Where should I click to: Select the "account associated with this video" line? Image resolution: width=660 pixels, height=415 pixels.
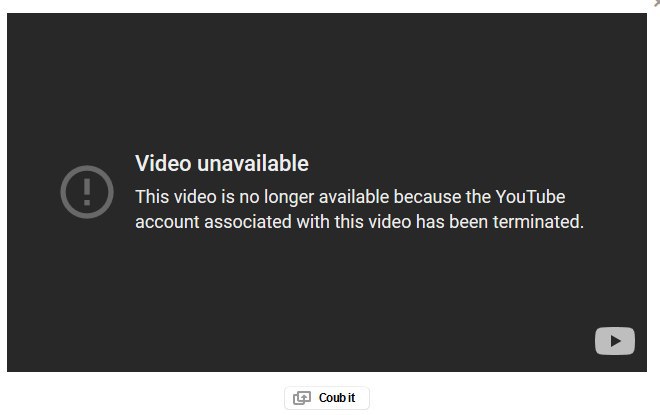pyautogui.click(x=359, y=222)
